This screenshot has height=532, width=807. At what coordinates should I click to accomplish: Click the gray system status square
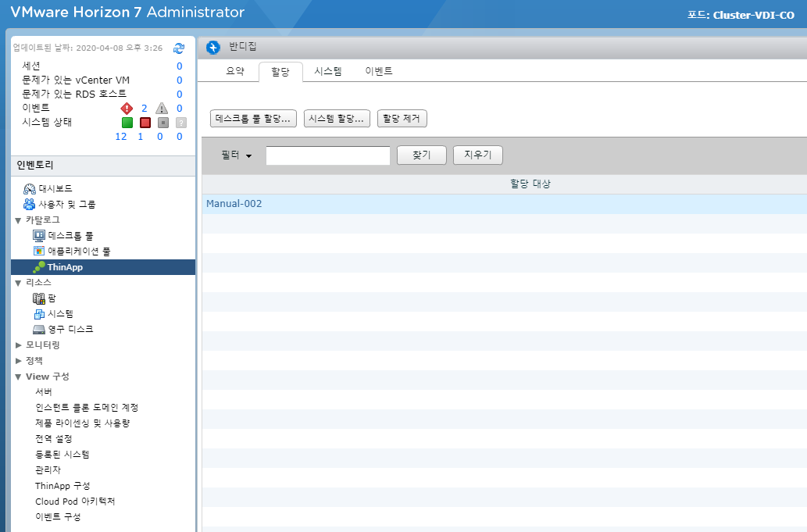pos(163,123)
